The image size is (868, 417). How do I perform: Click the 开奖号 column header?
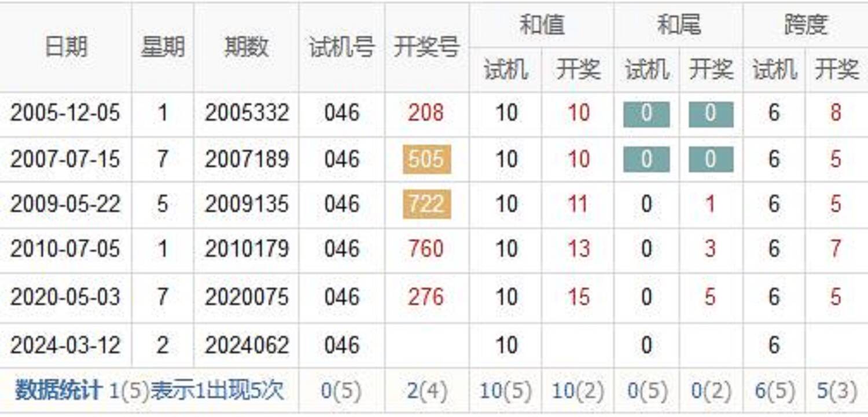(426, 47)
